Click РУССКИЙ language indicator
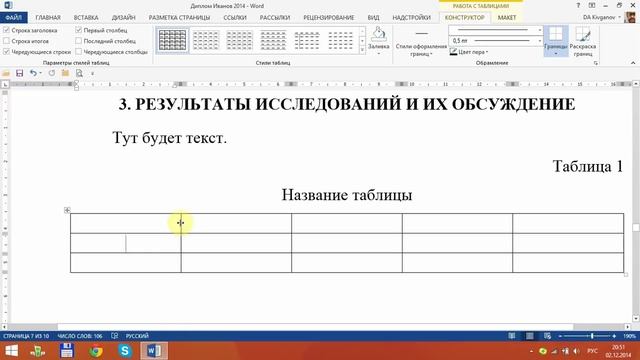Screen dimensions: 640x360 [x=137, y=336]
